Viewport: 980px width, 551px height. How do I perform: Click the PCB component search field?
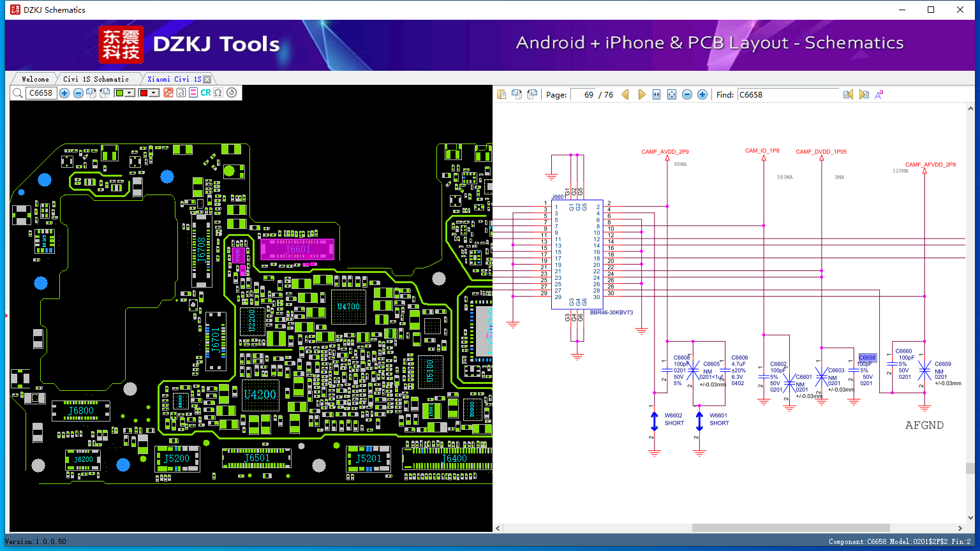click(x=41, y=93)
